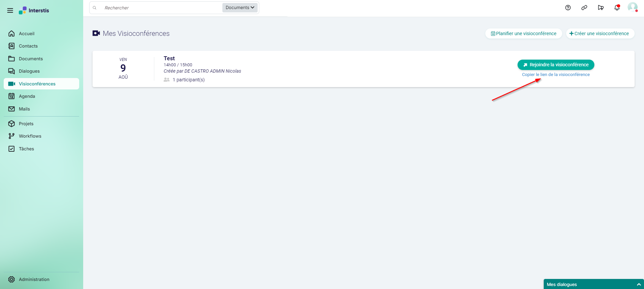Image resolution: width=644 pixels, height=289 pixels.
Task: Click the Visioconférences camera icon in sidebar
Action: point(12,84)
